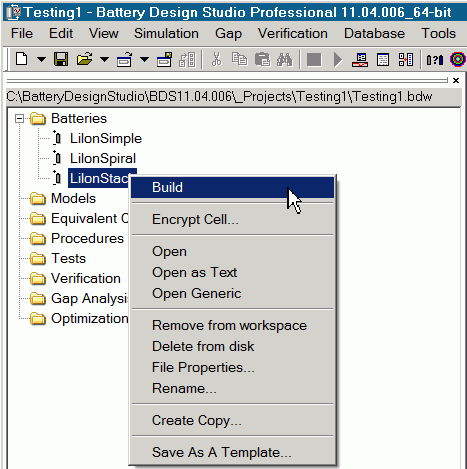This screenshot has width=467, height=469.
Task: Select the highlighted LiIonStack battery
Action: (x=99, y=178)
